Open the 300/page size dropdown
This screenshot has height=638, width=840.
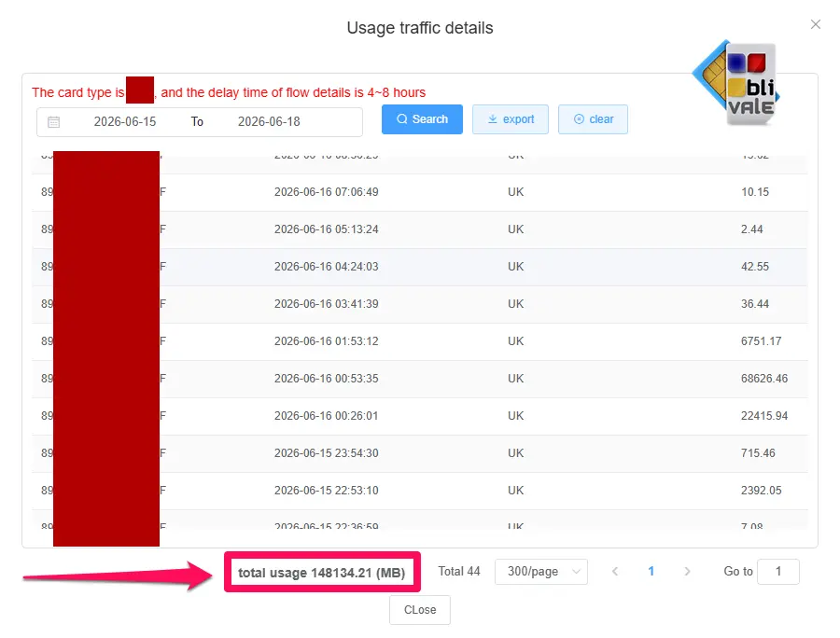click(541, 572)
